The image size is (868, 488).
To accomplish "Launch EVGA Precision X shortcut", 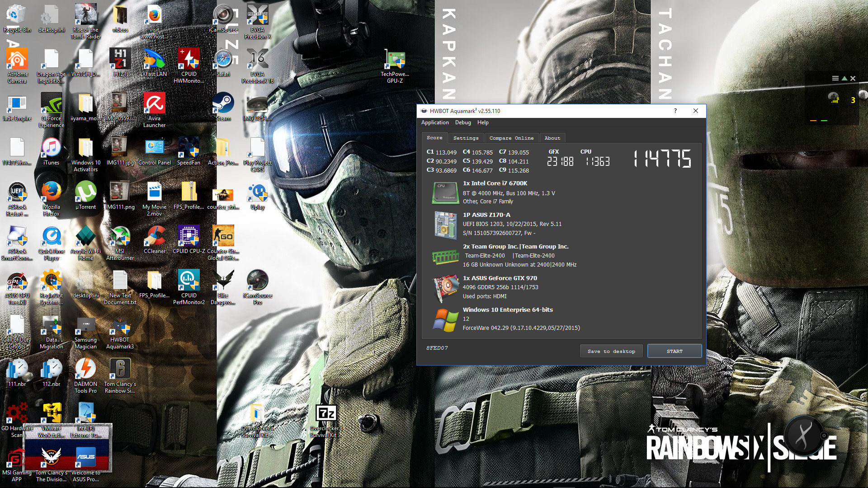I will [258, 22].
